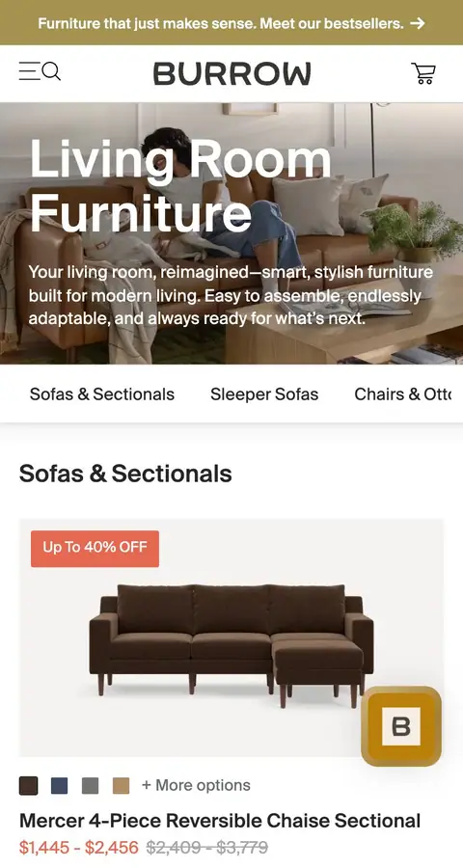The width and height of the screenshot is (463, 868).
Task: Select the dark brown color swatch
Action: (x=29, y=785)
